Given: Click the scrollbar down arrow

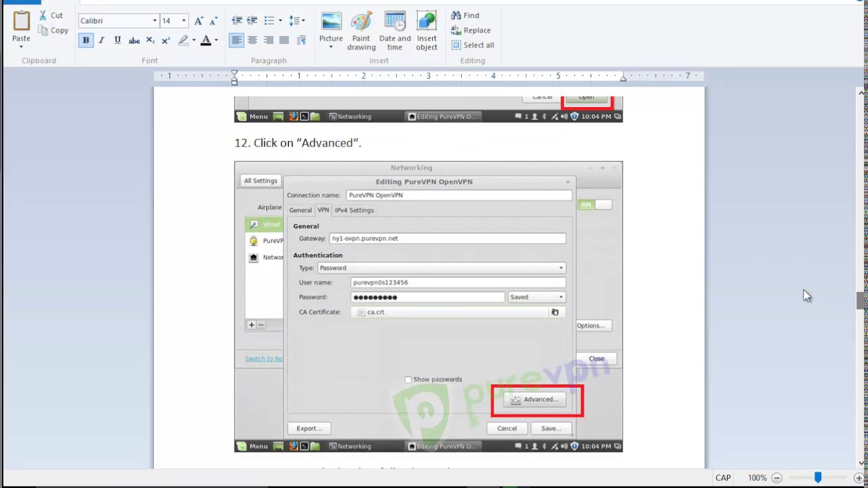Looking at the screenshot, I should click(861, 464).
